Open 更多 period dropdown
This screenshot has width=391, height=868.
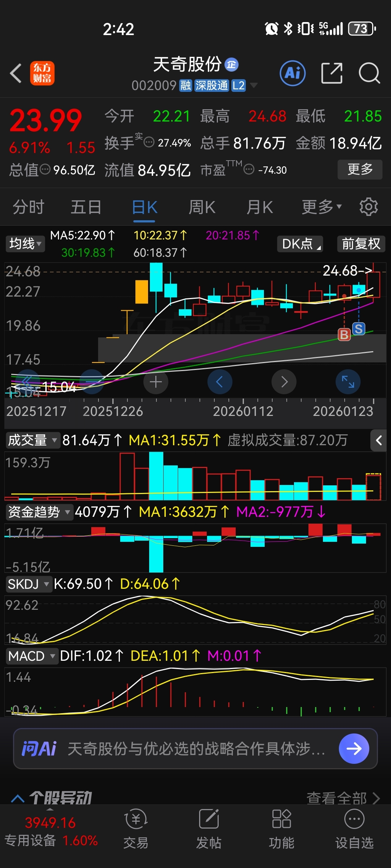[321, 207]
